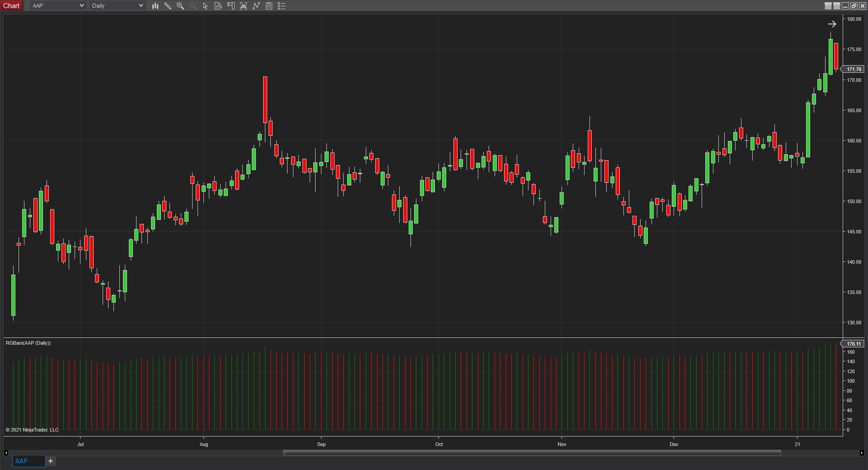Image resolution: width=868 pixels, height=470 pixels.
Task: Click the 130.00 price axis label
Action: [854, 323]
